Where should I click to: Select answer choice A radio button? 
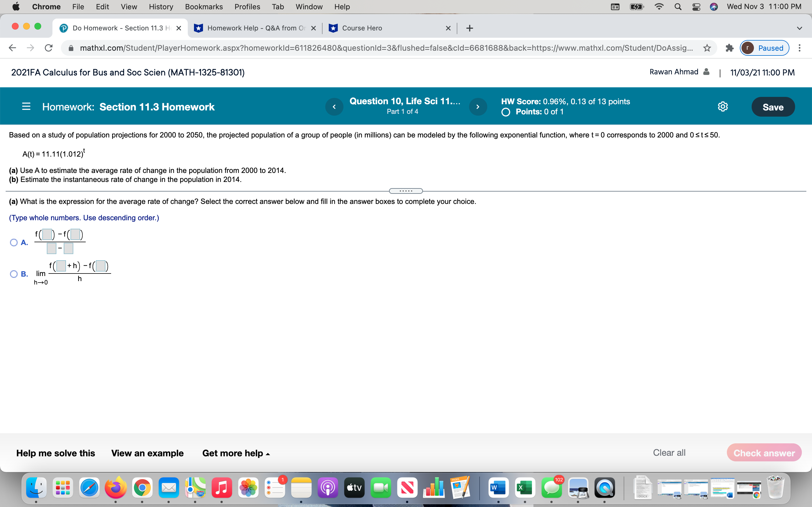[x=14, y=242]
